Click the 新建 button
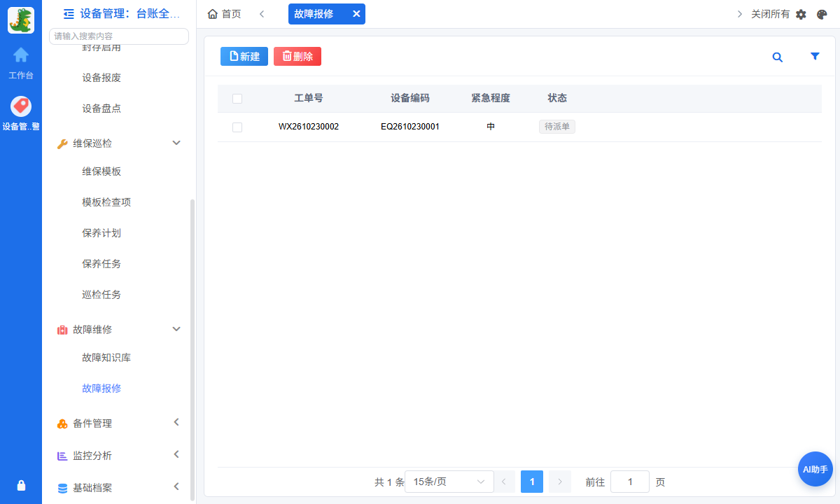 click(x=244, y=57)
